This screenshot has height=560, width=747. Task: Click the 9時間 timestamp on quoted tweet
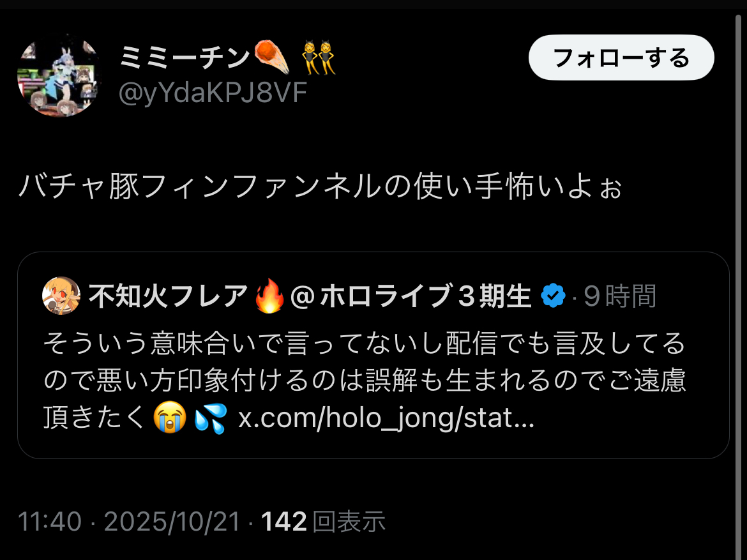[620, 296]
